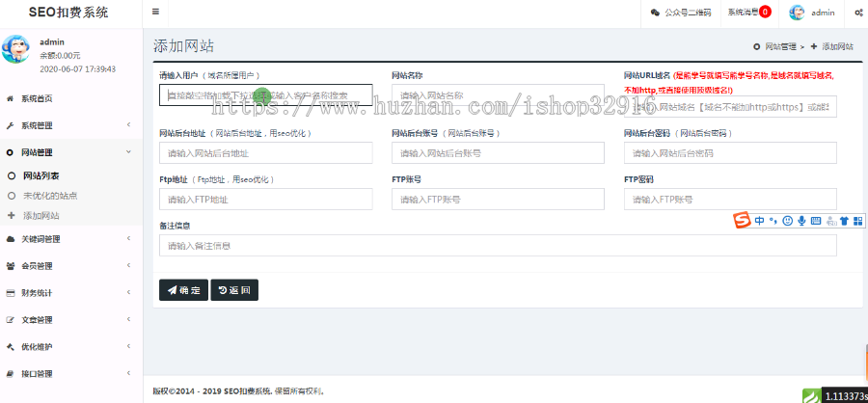This screenshot has height=403, width=868.
Task: Click the circle icon beside 未优化的站点
Action: pos(11,196)
